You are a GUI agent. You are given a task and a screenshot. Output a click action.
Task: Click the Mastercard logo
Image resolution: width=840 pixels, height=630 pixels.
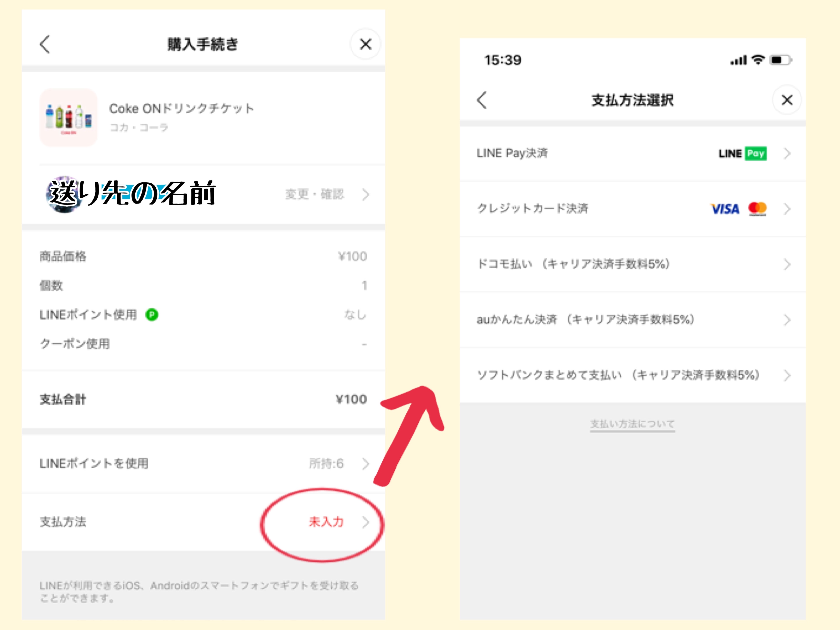(x=757, y=208)
